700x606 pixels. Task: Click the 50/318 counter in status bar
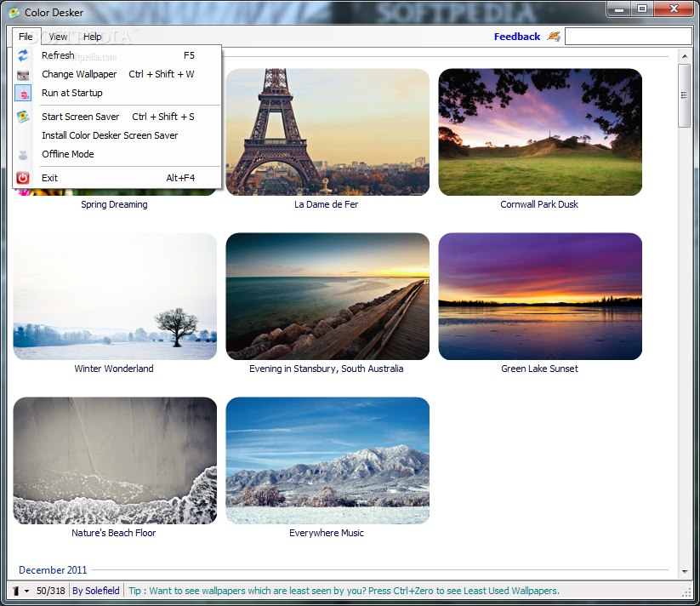[x=50, y=591]
